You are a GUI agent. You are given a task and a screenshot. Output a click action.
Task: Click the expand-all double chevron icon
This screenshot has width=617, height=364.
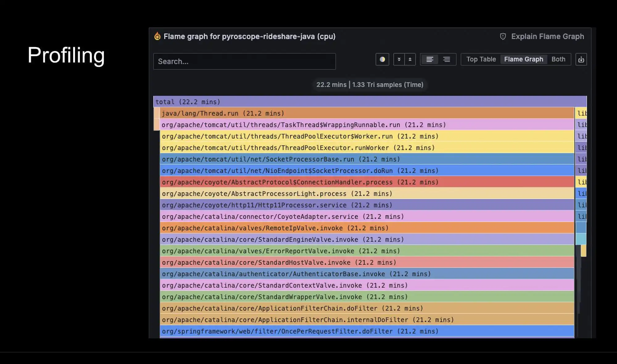pos(410,59)
